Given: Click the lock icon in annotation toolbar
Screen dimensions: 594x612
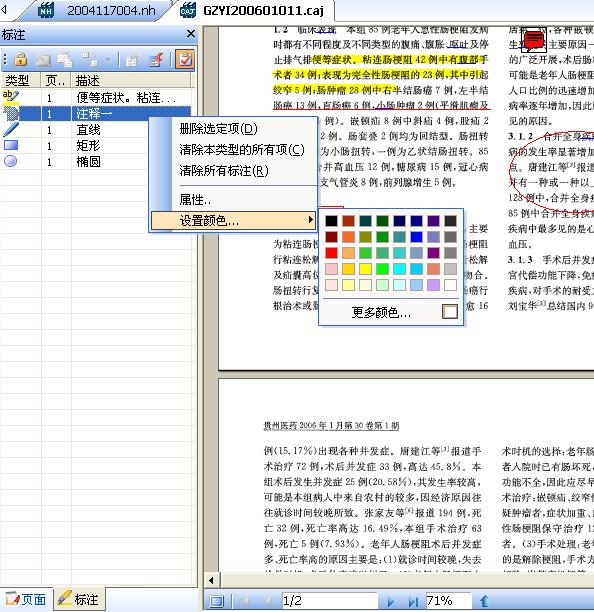Looking at the screenshot, I should [x=21, y=59].
